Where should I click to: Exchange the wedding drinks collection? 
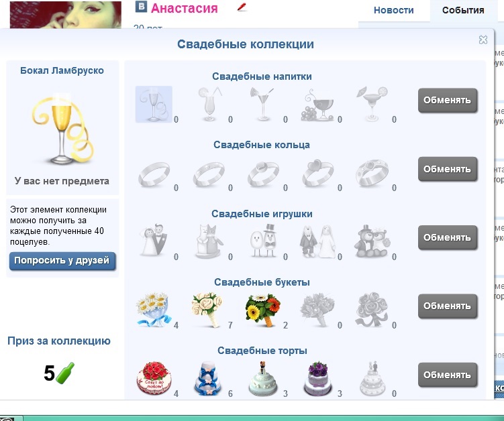pos(448,100)
